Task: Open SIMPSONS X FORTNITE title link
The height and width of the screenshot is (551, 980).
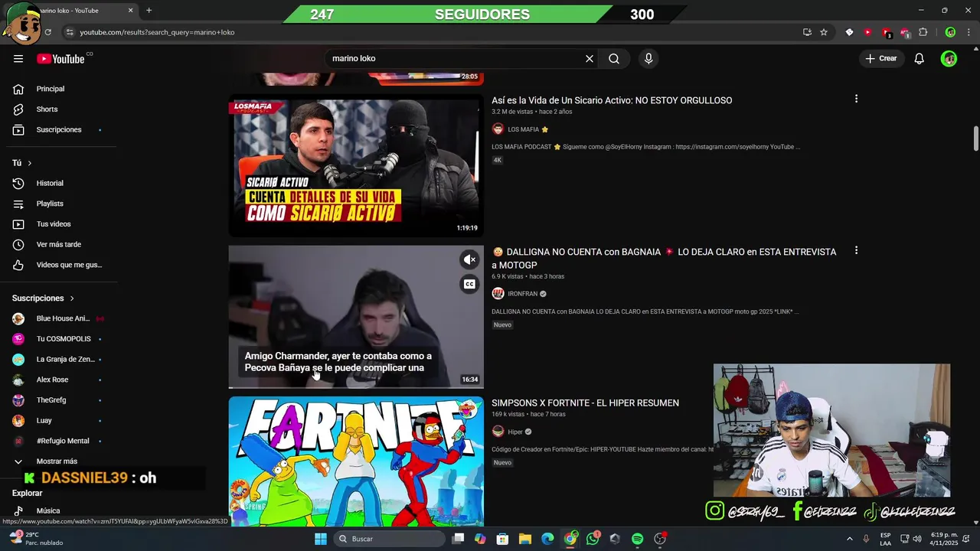Action: point(585,403)
